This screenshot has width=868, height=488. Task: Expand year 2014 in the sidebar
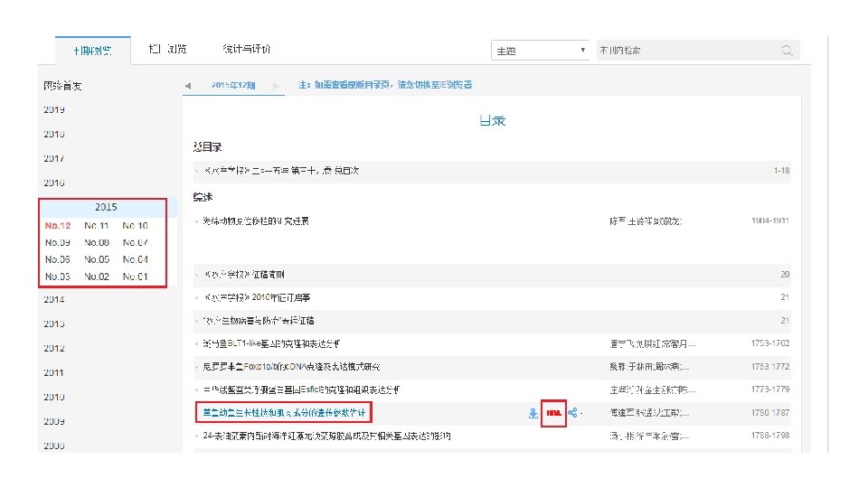(54, 299)
